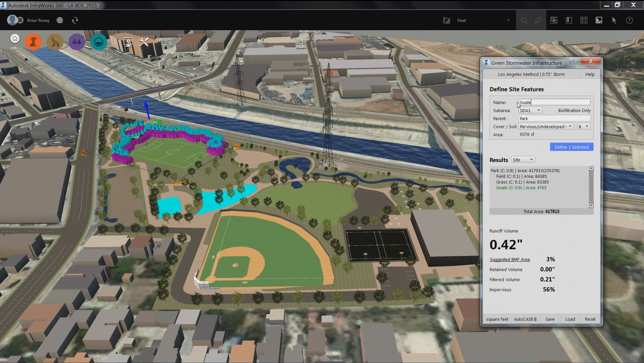This screenshot has width=644, height=363.
Task: Open the presentation tools icon
Action: click(x=128, y=42)
